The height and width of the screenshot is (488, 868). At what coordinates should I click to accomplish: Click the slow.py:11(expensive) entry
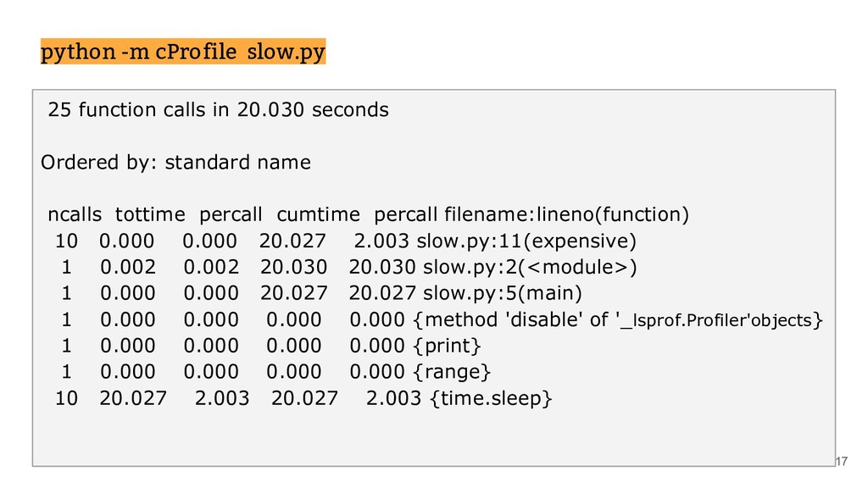click(x=526, y=241)
